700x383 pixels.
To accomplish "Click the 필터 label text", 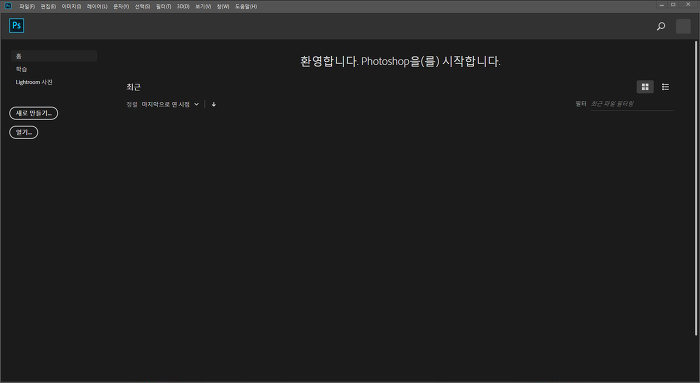I will (x=581, y=104).
